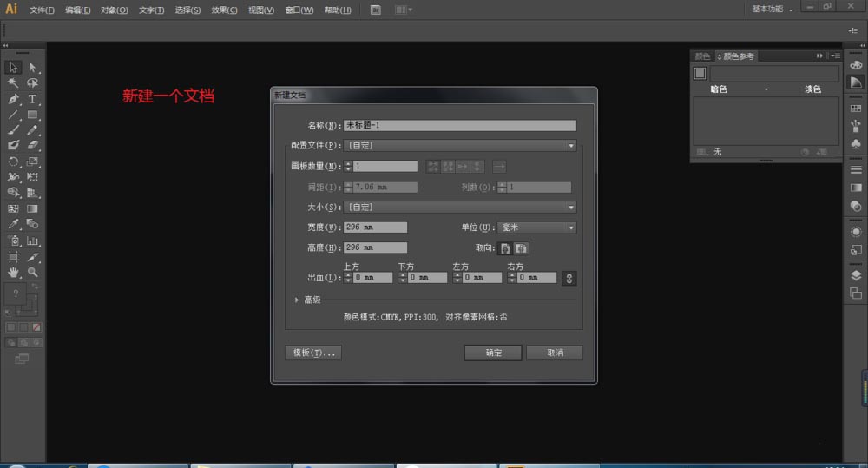Click the 确定 button
Viewport: 868px width, 468px height.
pos(492,353)
